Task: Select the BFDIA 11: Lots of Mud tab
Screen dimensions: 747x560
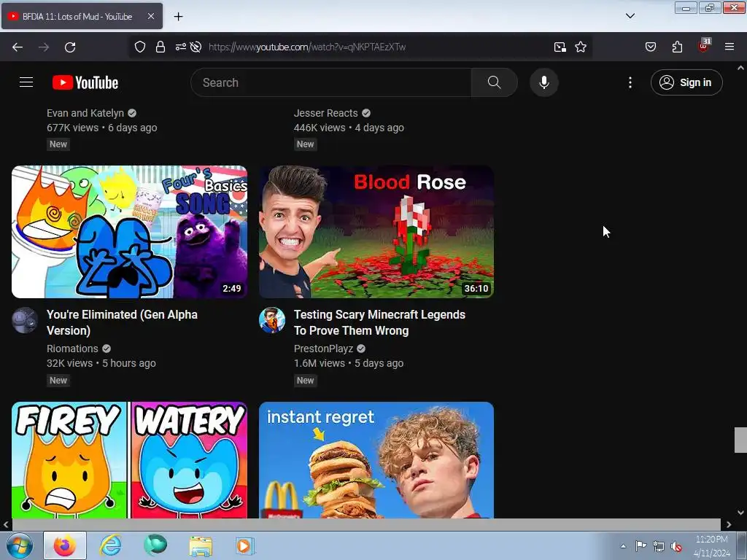Action: coord(82,16)
